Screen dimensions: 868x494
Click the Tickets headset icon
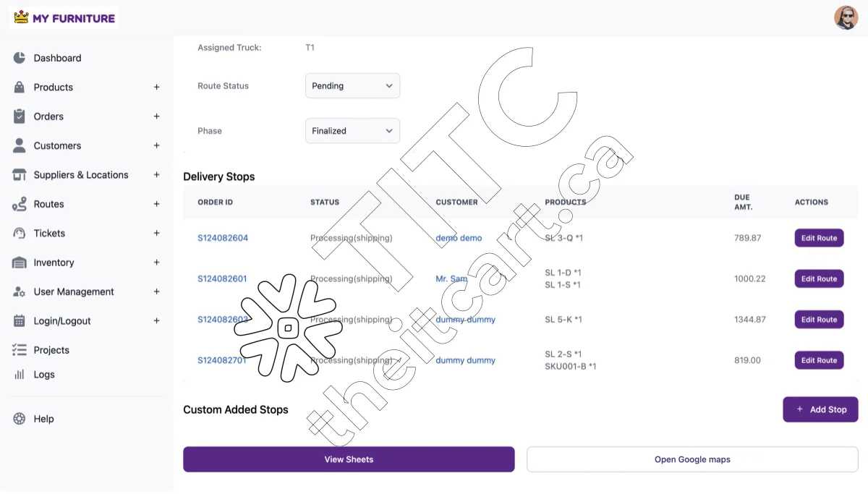(x=20, y=234)
